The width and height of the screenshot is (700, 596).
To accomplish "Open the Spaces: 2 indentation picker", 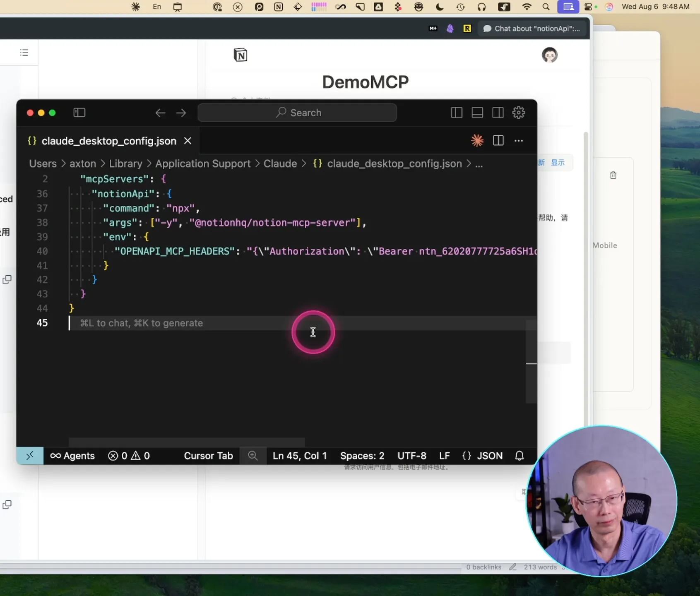I will [x=362, y=456].
